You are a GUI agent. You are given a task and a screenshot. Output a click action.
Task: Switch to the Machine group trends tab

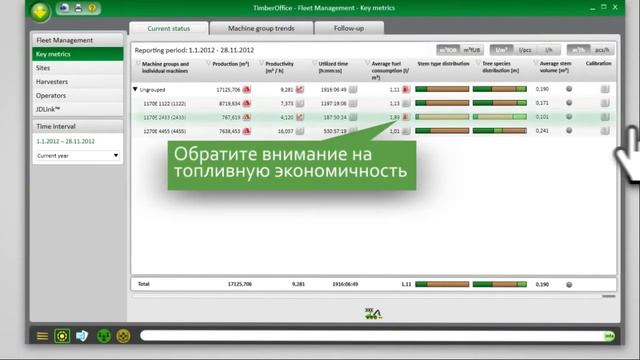click(x=261, y=28)
